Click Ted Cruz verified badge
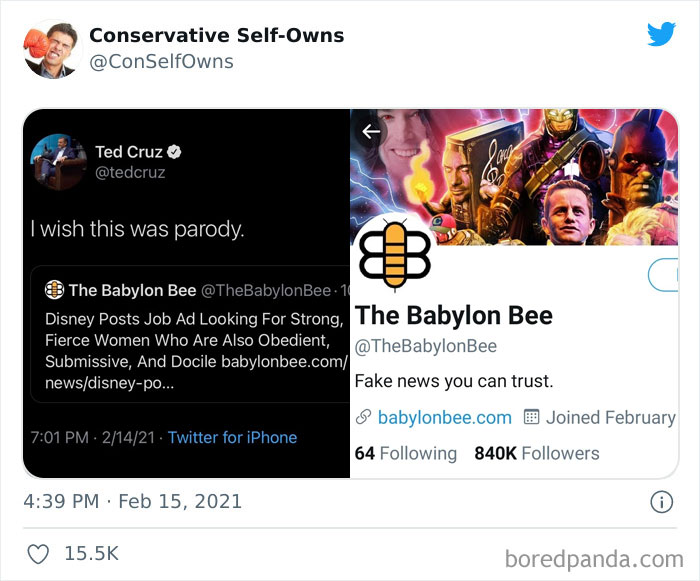 click(x=174, y=152)
